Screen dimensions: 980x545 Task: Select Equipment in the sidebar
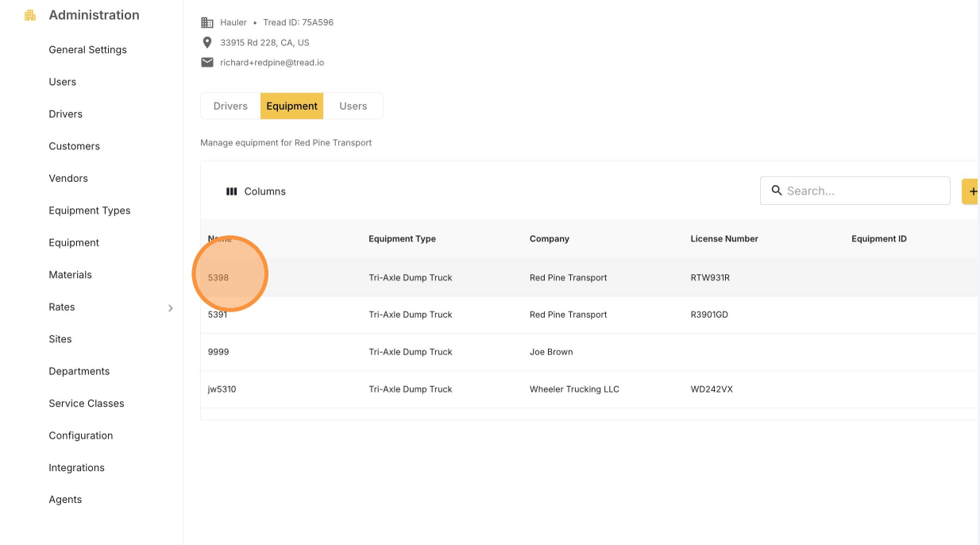coord(74,242)
